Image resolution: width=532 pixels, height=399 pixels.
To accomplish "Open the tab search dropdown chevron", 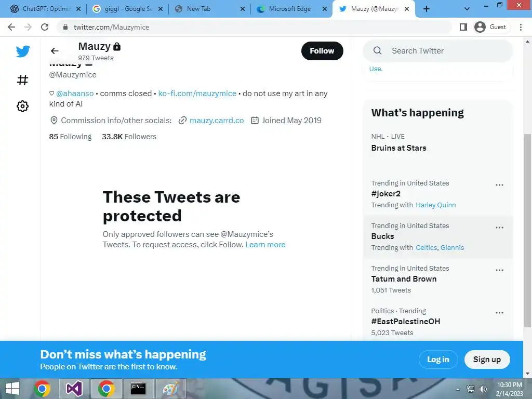I will pyautogui.click(x=467, y=9).
